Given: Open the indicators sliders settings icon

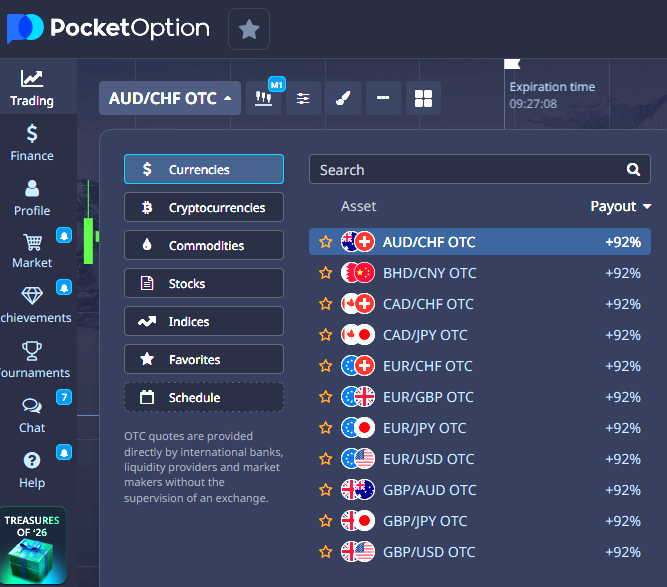Looking at the screenshot, I should [303, 98].
